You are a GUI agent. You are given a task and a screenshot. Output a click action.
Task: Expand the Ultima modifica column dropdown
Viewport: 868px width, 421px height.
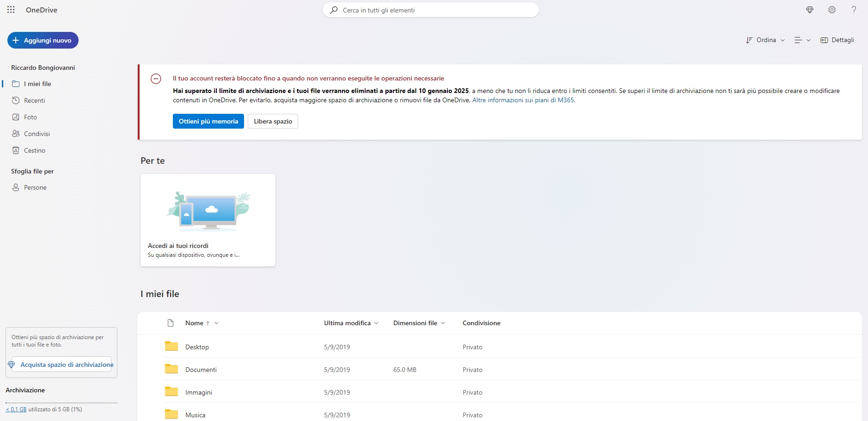click(x=376, y=323)
